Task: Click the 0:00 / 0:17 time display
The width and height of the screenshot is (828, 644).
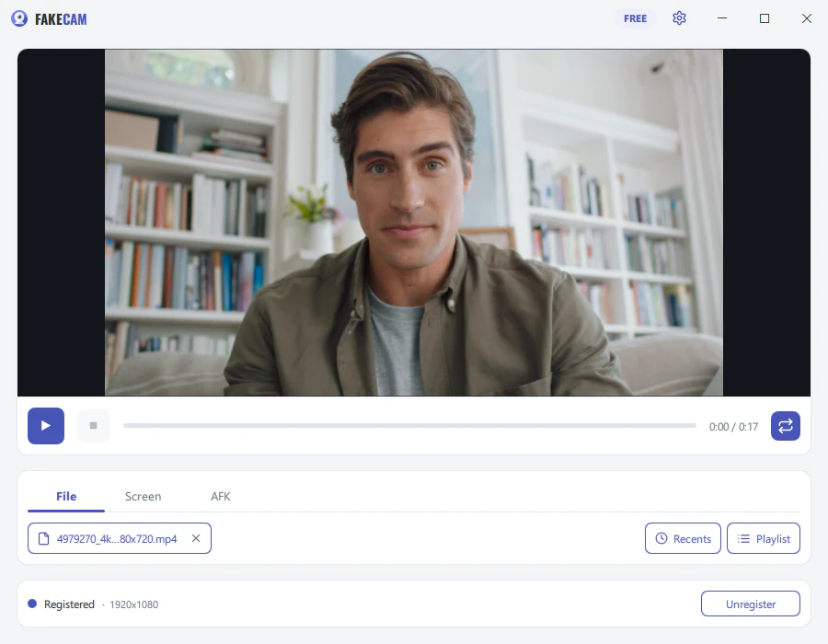Action: coord(733,427)
